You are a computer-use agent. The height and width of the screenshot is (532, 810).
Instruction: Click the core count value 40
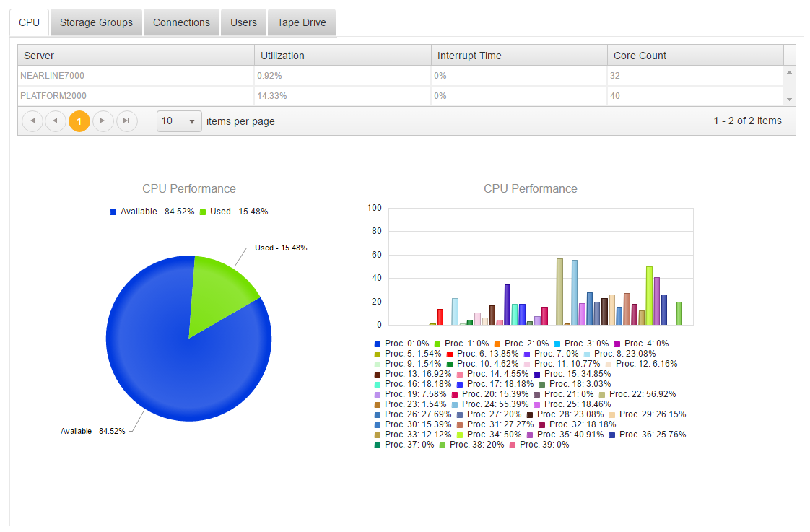(x=615, y=95)
